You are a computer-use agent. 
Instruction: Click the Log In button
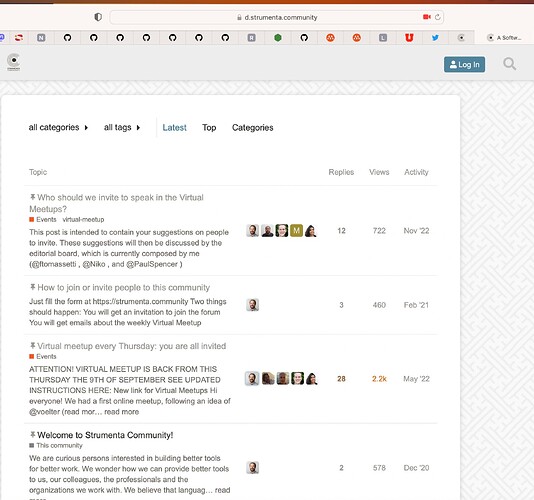(464, 64)
